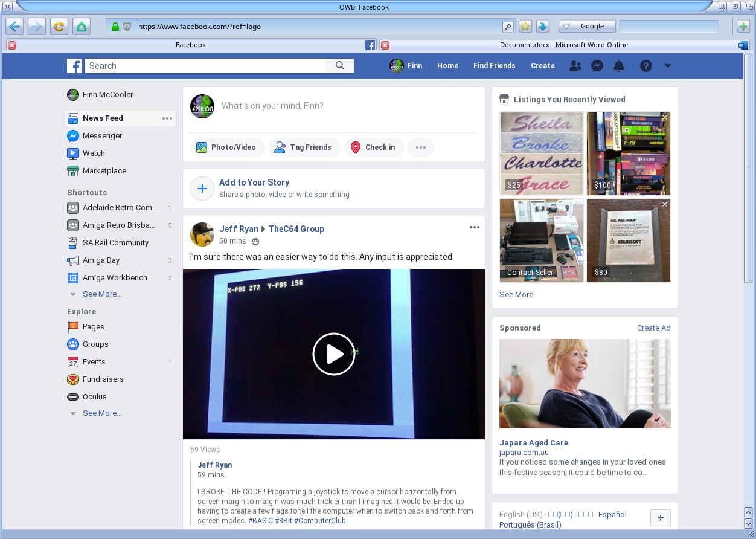The width and height of the screenshot is (756, 539).
Task: Reload the page with the refresh icon
Action: [59, 26]
